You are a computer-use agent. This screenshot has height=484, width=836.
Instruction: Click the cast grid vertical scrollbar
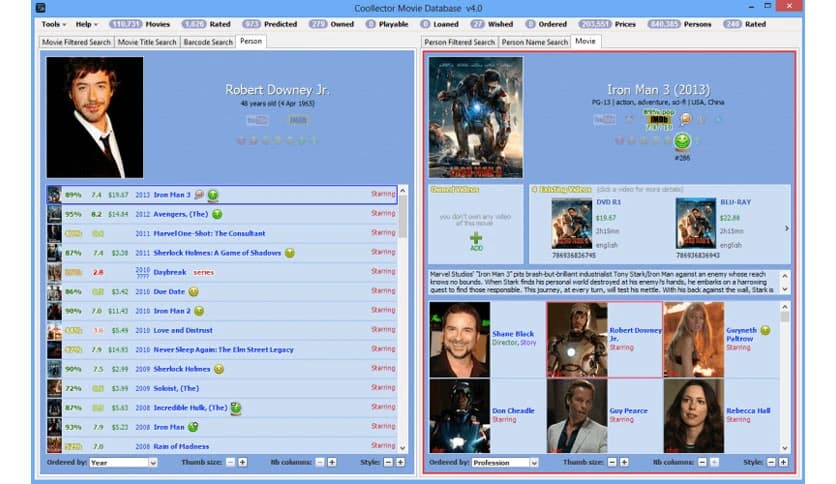point(784,377)
